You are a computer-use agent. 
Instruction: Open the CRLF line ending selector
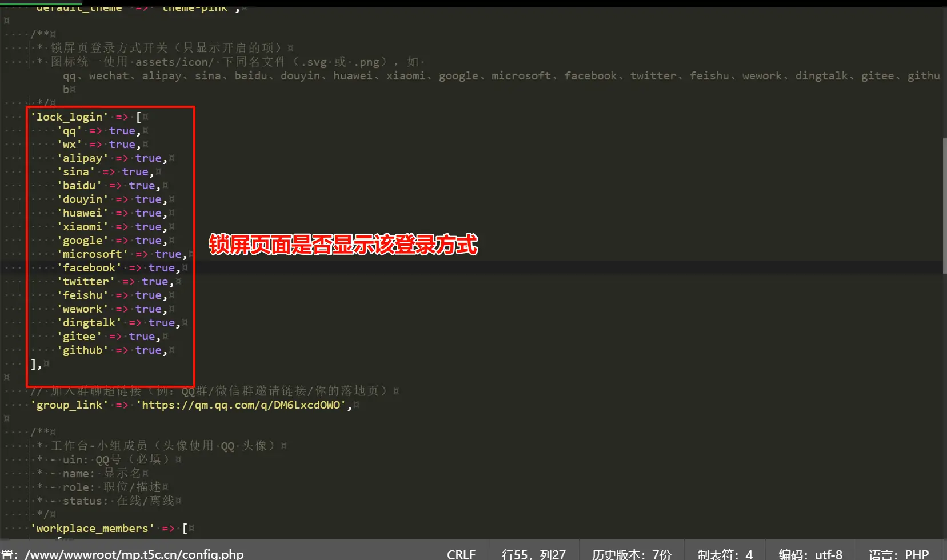click(461, 554)
